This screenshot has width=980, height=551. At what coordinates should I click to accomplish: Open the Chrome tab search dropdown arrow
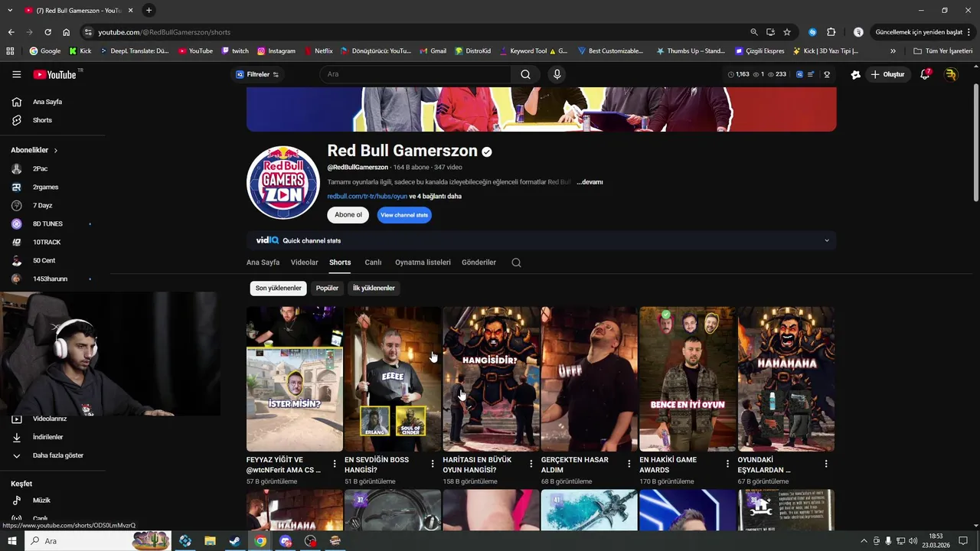pos(10,10)
